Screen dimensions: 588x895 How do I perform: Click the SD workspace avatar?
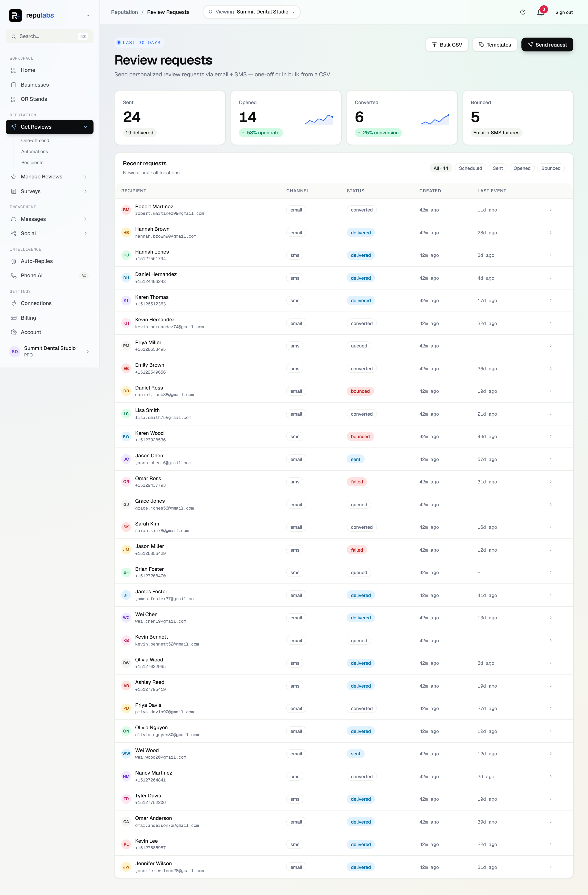click(15, 352)
